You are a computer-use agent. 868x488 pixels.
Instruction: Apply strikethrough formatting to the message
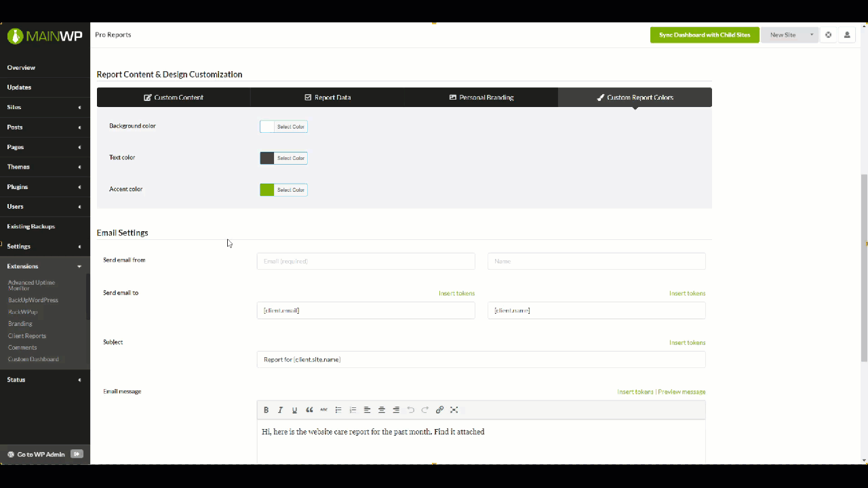(323, 409)
